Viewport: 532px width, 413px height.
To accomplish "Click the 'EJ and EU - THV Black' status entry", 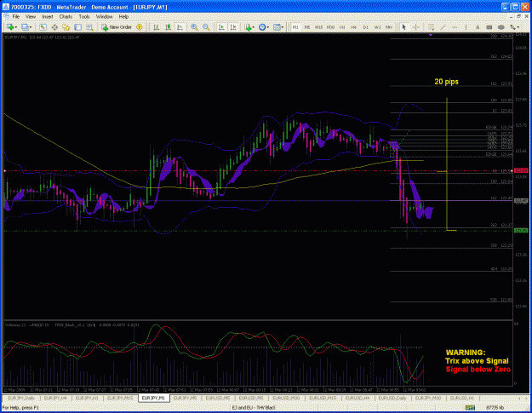I will [253, 408].
